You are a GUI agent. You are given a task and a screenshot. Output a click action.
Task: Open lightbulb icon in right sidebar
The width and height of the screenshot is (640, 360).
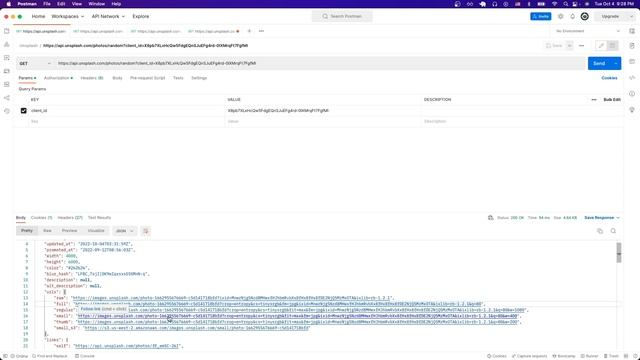[x=632, y=109]
